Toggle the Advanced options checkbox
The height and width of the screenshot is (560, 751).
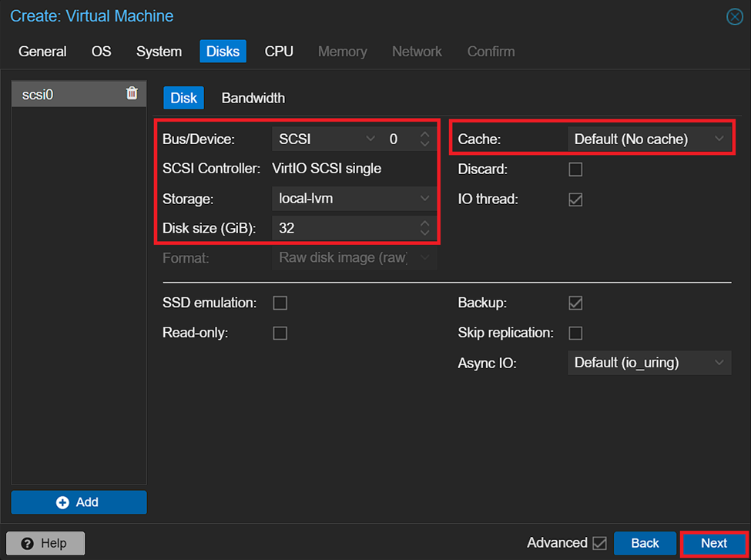coord(599,543)
